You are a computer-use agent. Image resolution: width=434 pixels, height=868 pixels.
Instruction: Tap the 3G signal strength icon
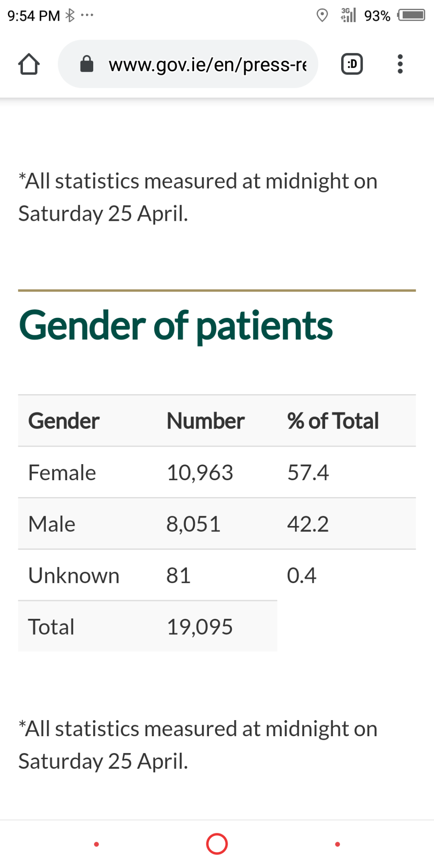point(348,15)
